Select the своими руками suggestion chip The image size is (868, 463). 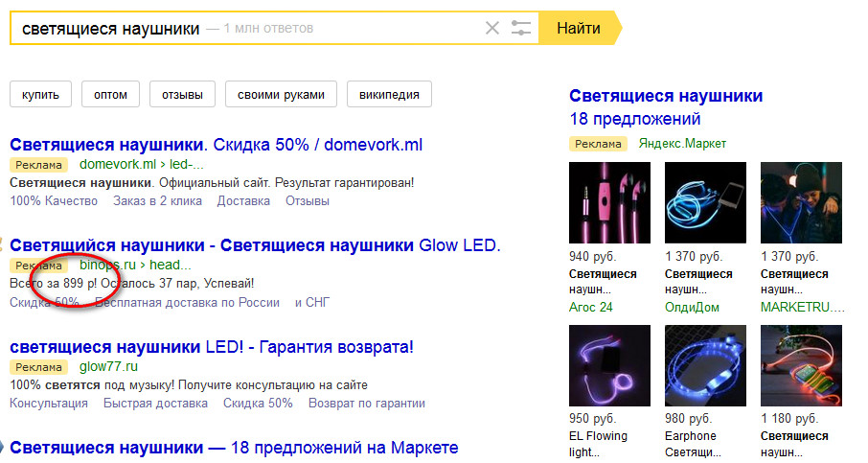[282, 94]
